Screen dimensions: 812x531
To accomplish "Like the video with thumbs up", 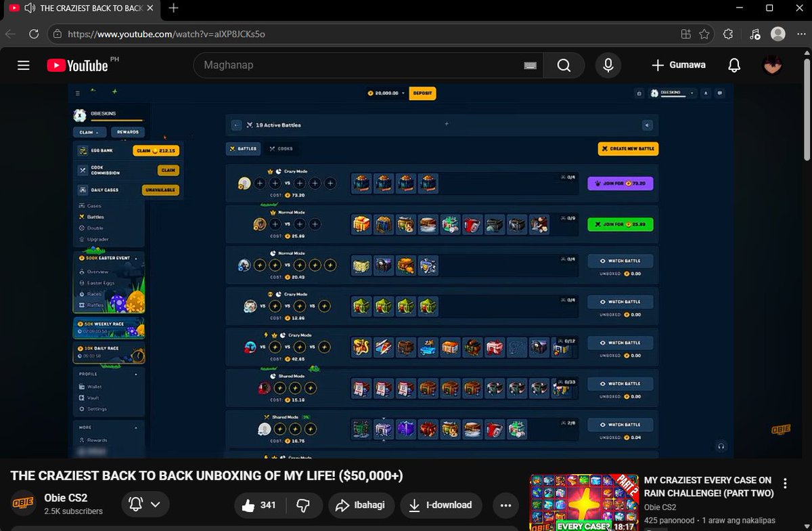I will (261, 505).
